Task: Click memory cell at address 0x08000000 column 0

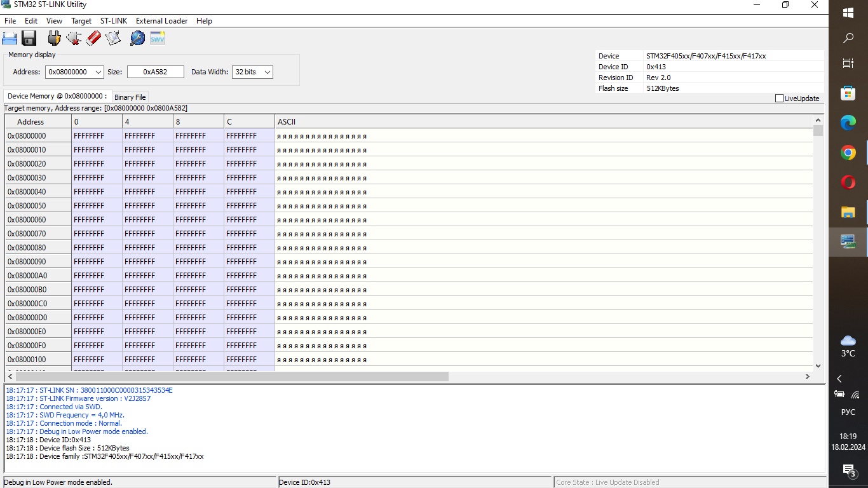Action: pos(97,136)
